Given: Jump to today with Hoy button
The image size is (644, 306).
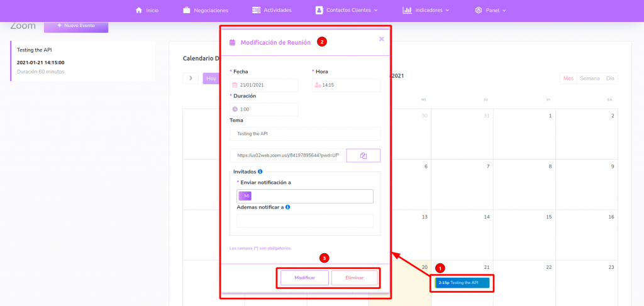Looking at the screenshot, I should [211, 79].
